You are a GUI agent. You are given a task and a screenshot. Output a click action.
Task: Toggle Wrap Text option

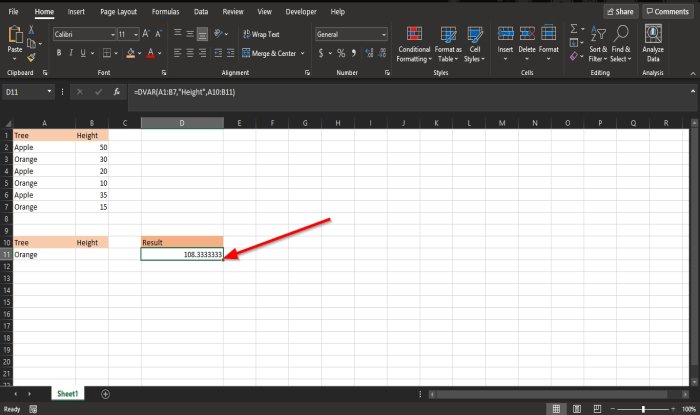[x=258, y=34]
